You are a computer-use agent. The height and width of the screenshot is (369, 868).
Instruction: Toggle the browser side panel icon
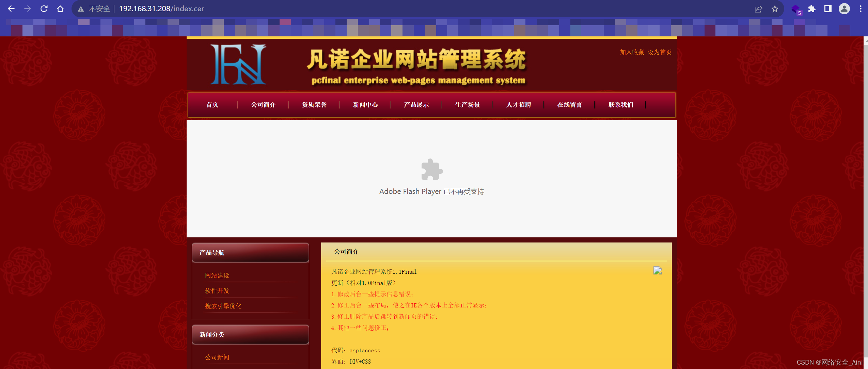point(828,9)
